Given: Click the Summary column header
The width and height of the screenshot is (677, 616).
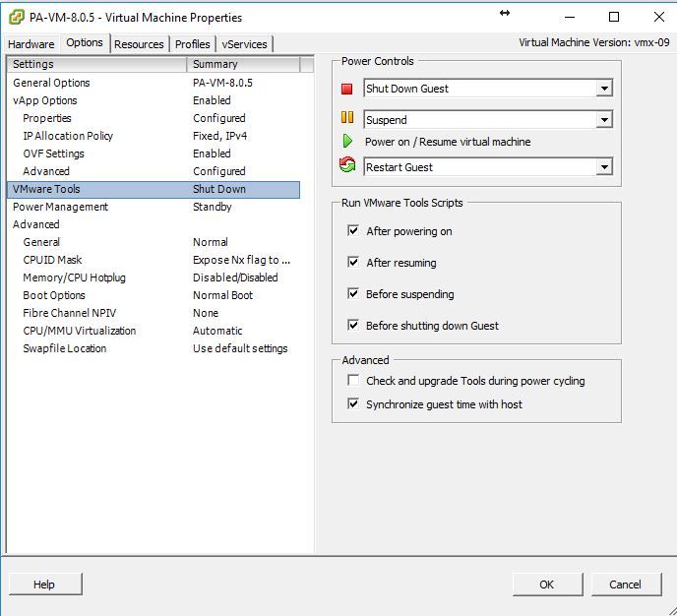Looking at the screenshot, I should tap(243, 64).
